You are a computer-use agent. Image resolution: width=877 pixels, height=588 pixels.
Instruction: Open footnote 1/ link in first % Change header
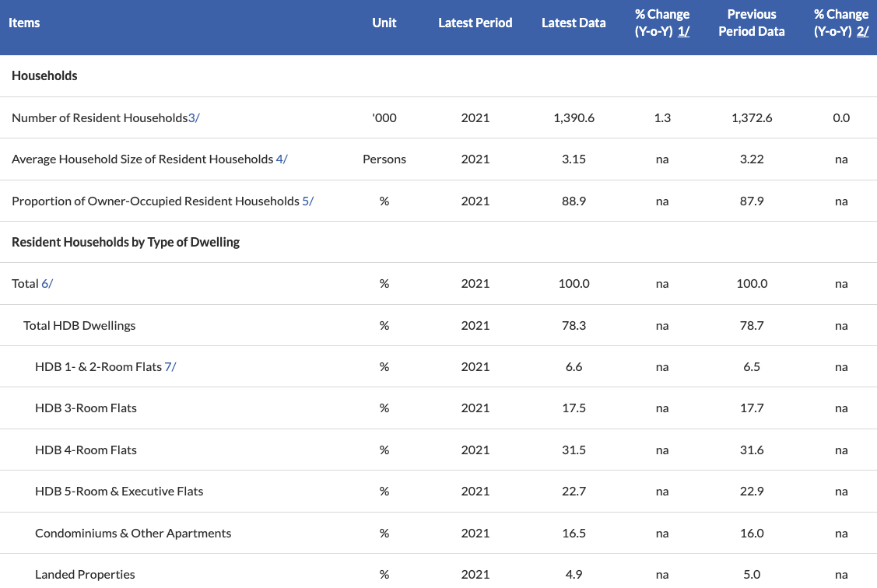coord(683,31)
